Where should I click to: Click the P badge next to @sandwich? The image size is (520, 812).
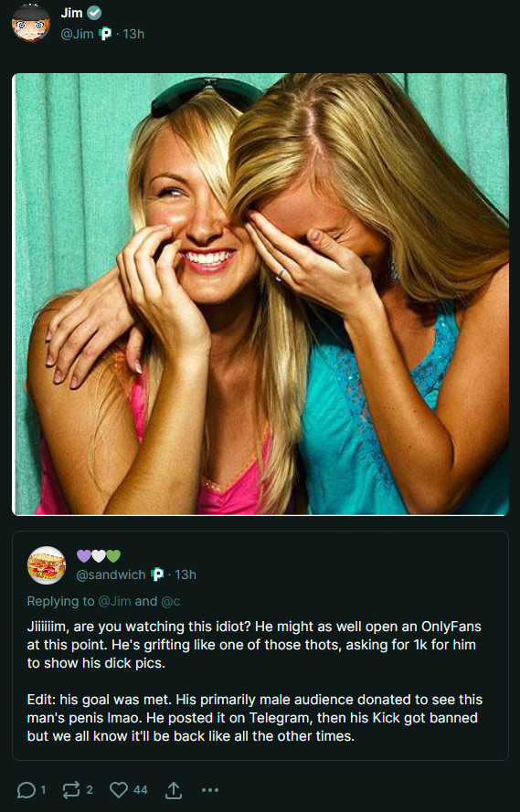point(157,575)
